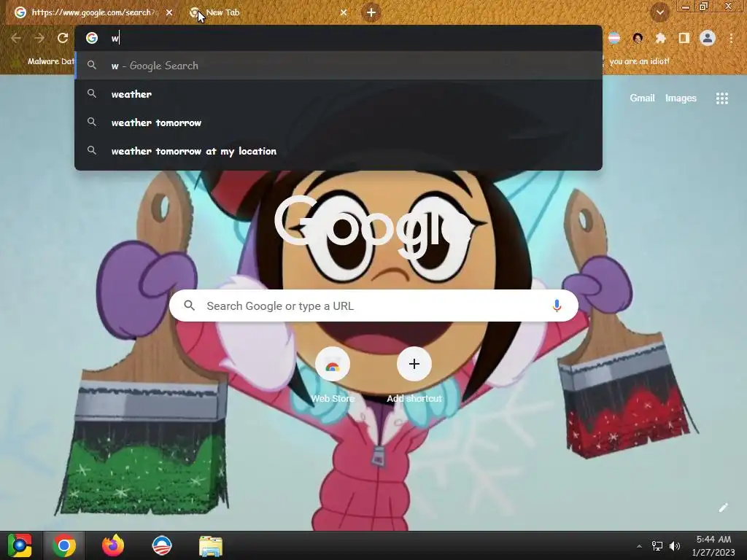Click the Start button on the taskbar
Screen dimensions: 747x560
click(20, 545)
